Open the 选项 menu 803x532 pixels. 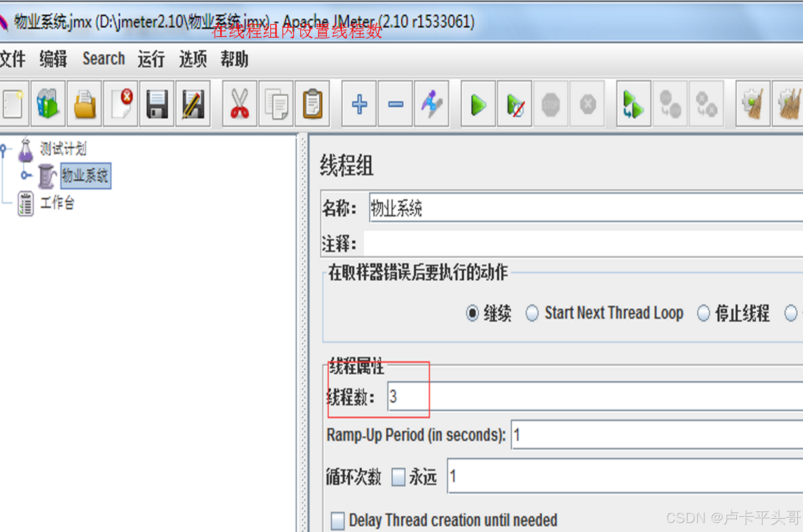click(x=193, y=59)
